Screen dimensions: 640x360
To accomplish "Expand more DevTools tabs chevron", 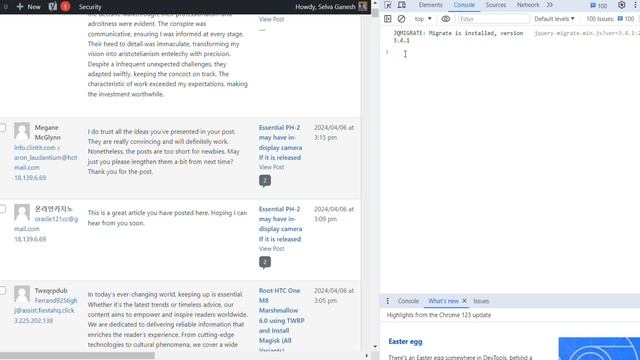I will [x=550, y=5].
